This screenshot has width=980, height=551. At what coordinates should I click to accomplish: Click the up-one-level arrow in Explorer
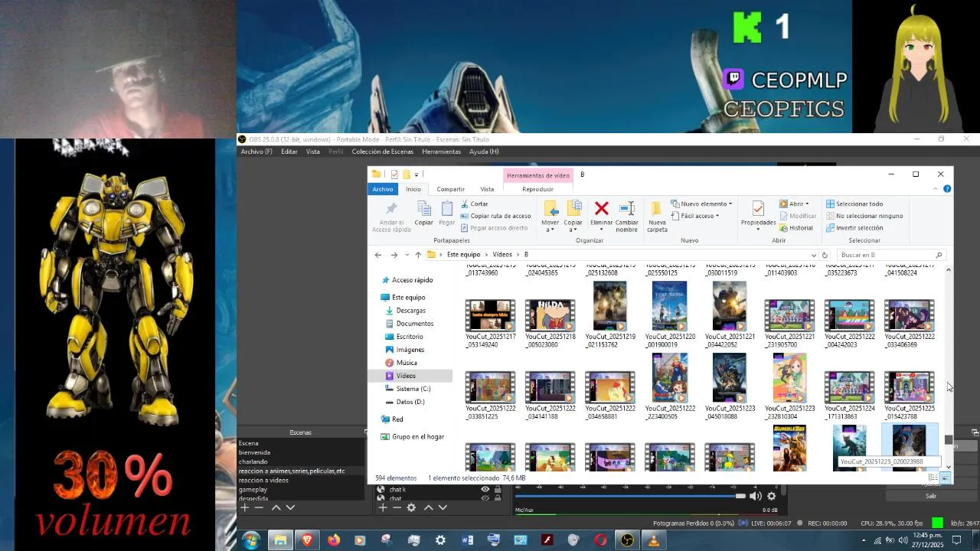(418, 255)
